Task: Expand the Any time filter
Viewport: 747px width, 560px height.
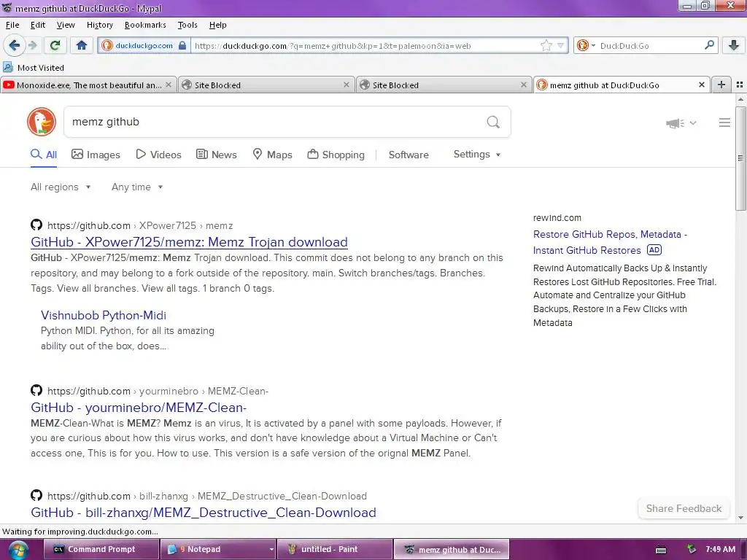Action: 137,187
